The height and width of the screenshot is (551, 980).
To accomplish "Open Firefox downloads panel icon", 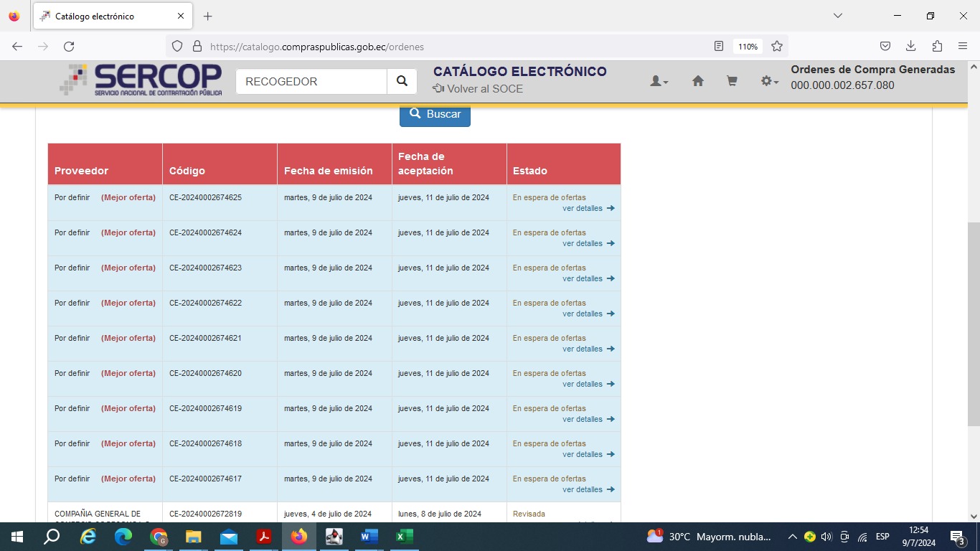I will pyautogui.click(x=910, y=47).
